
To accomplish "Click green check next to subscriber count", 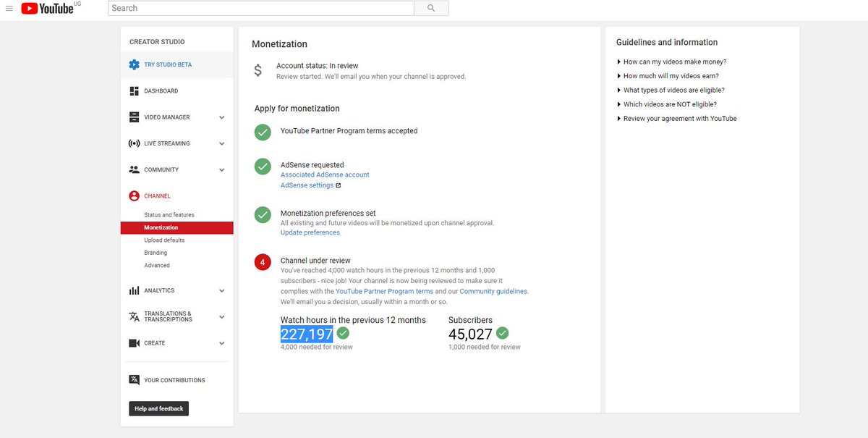I will [x=502, y=333].
